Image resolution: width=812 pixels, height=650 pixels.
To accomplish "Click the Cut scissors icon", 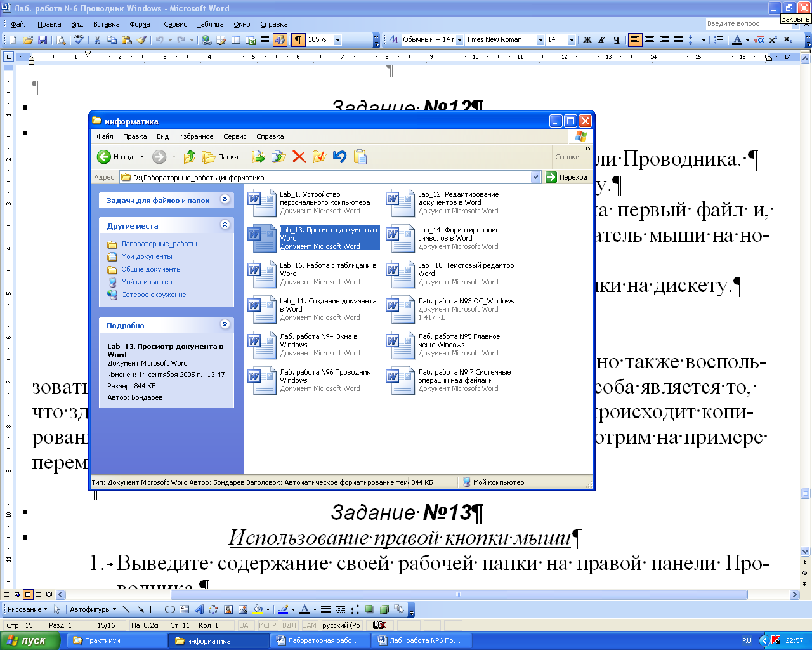I will (98, 40).
